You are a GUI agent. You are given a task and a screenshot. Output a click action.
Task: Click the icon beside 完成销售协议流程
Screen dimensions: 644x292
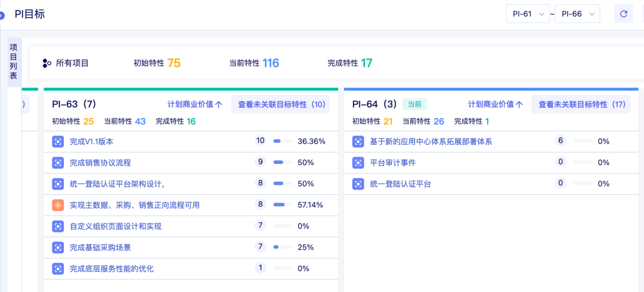click(x=58, y=163)
